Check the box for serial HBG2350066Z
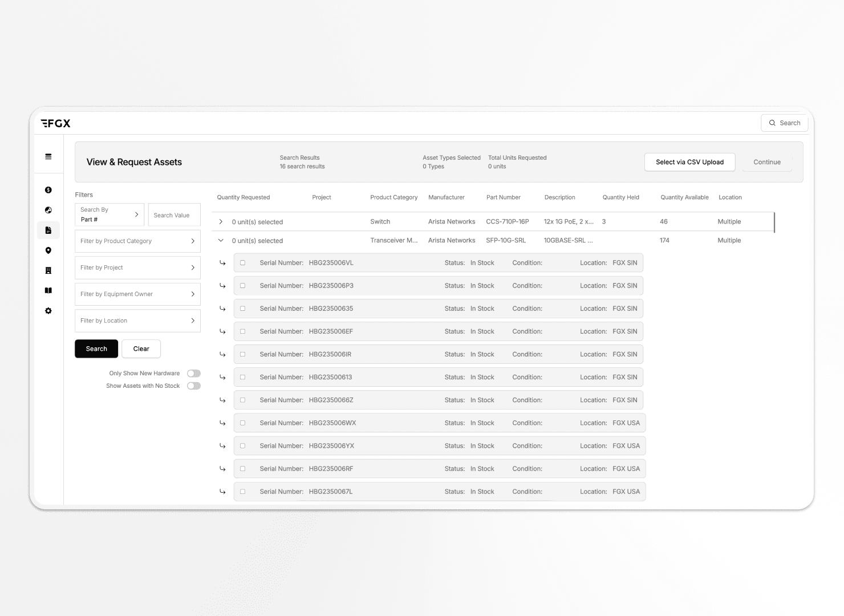Screen dimensions: 844x616 coord(242,400)
